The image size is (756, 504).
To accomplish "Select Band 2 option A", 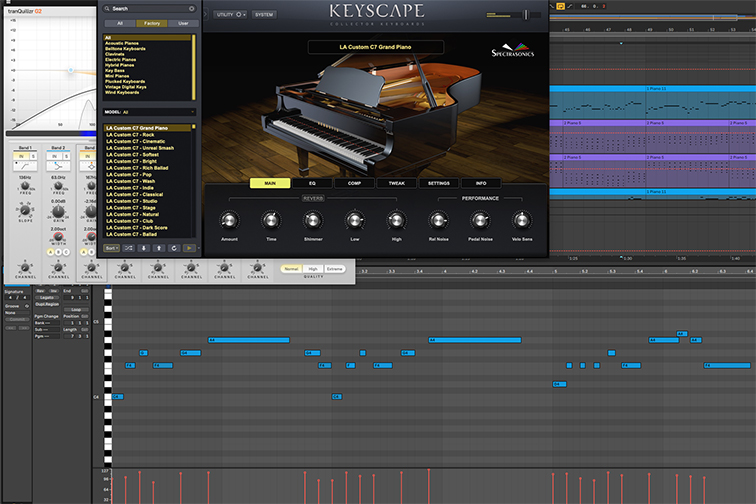I will click(x=51, y=252).
